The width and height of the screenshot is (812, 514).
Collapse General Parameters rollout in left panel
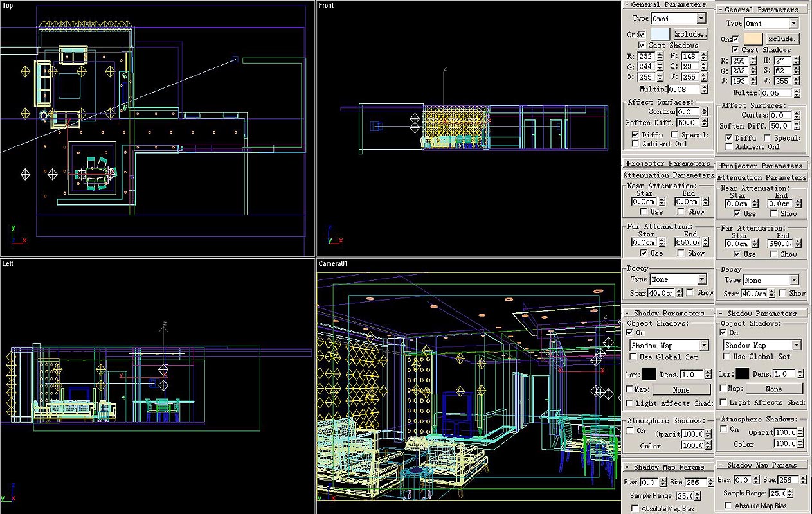point(667,4)
